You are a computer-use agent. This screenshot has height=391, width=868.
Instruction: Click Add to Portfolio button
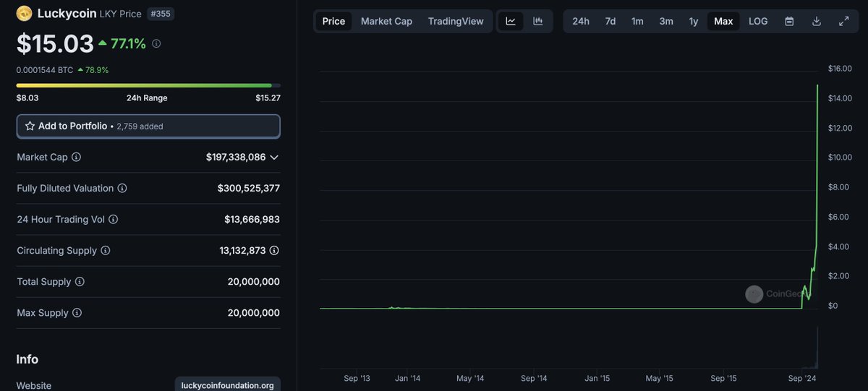[148, 126]
